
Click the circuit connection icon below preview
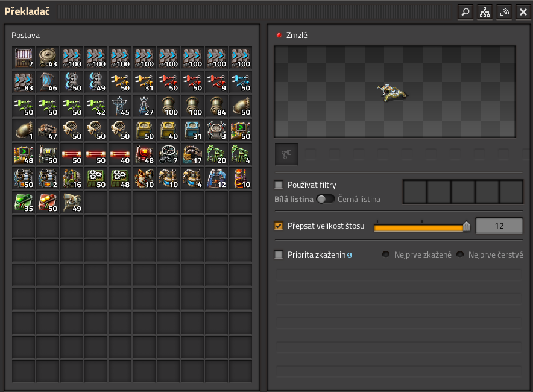click(x=286, y=154)
